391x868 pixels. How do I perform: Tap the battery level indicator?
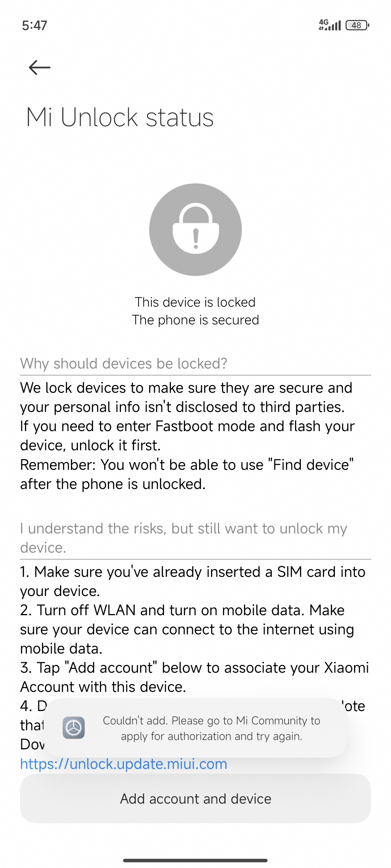(x=357, y=25)
